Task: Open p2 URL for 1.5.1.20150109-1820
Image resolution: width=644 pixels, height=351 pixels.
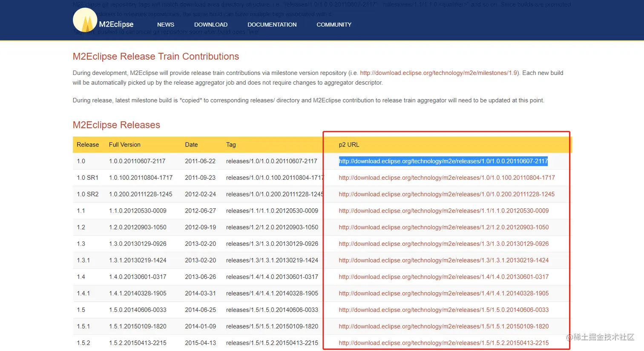Action: [444, 326]
